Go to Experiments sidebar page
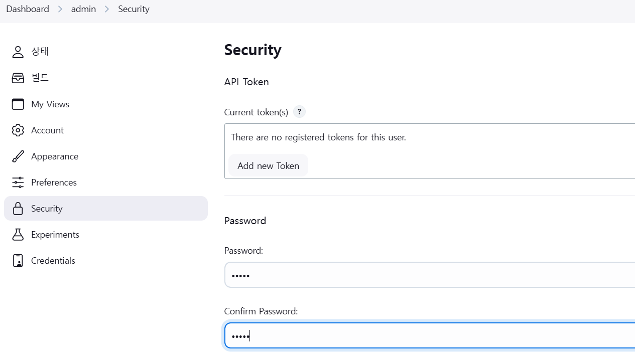 coord(55,234)
